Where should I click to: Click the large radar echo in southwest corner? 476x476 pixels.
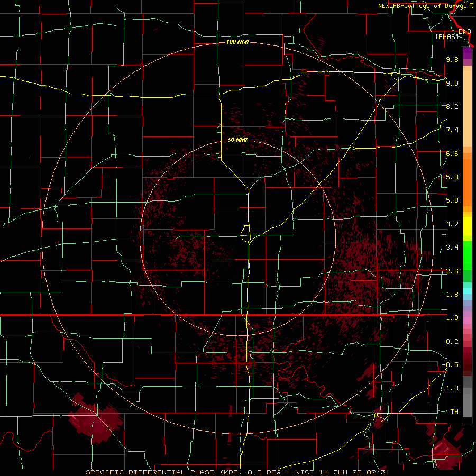[96, 419]
